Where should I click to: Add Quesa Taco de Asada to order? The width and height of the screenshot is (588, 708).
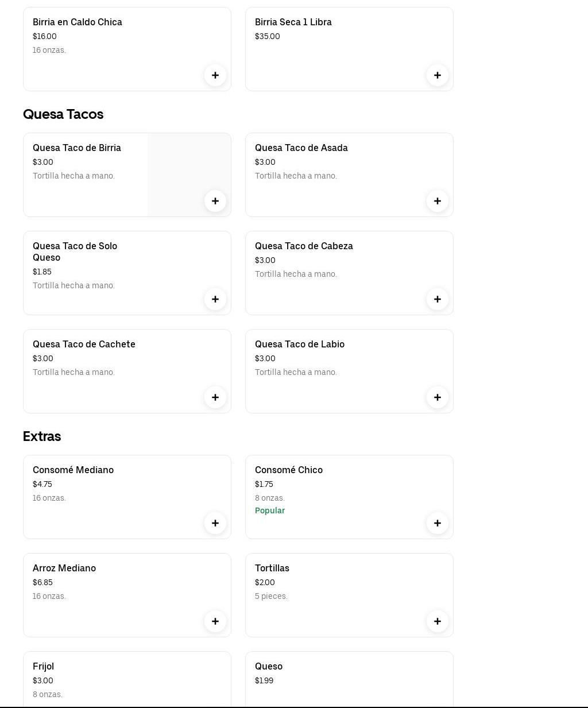(438, 201)
